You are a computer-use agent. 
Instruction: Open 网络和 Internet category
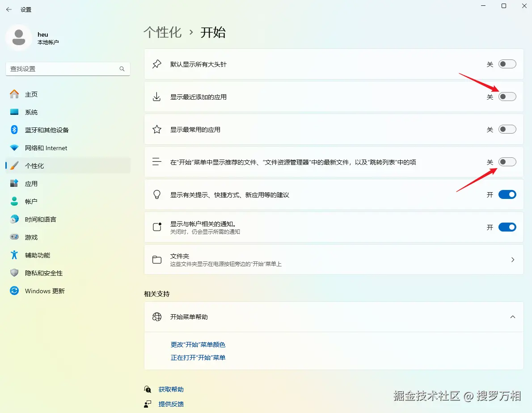68,148
